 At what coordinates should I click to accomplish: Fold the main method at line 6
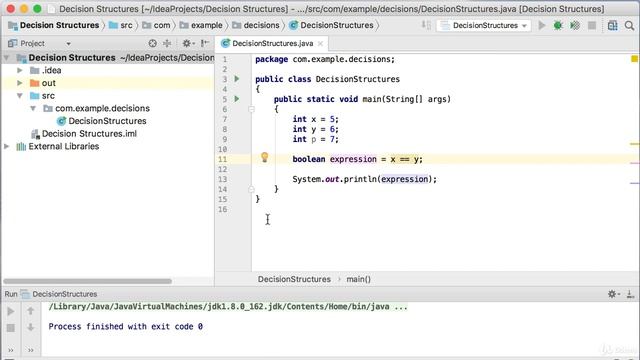(x=251, y=109)
